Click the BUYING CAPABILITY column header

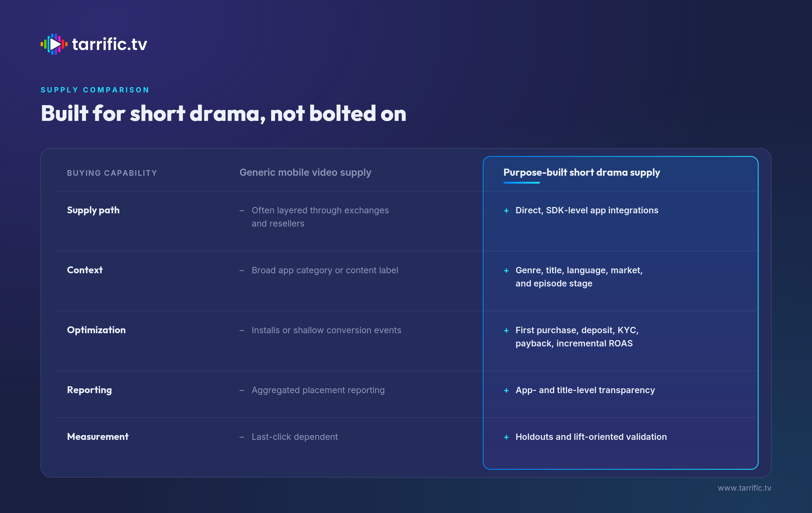point(112,173)
